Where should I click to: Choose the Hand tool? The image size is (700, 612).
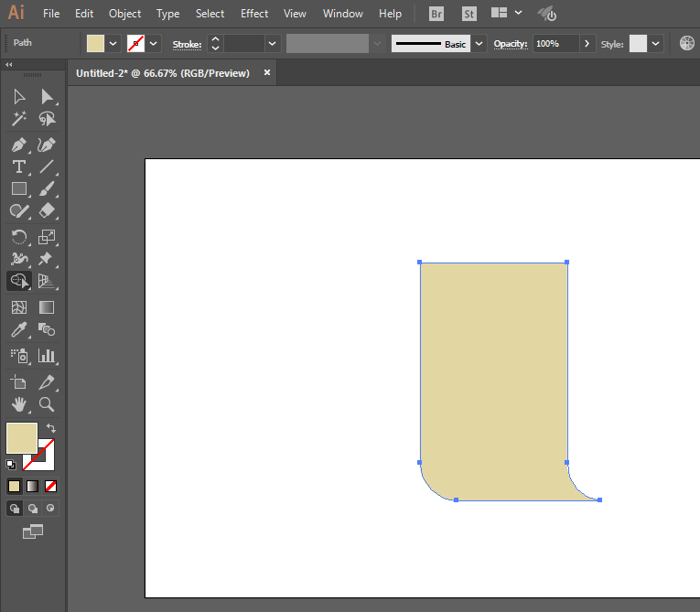(x=19, y=404)
